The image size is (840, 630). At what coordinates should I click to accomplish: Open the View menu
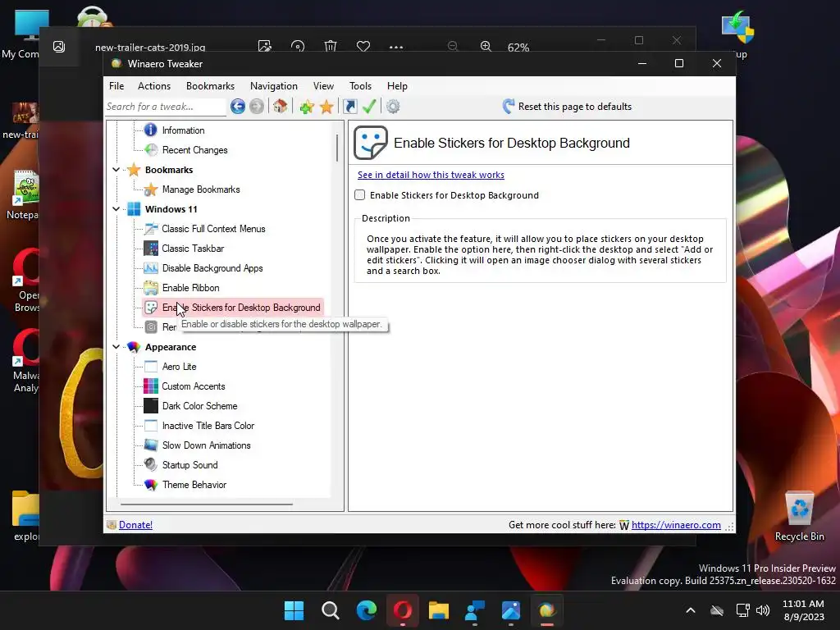[x=323, y=85]
